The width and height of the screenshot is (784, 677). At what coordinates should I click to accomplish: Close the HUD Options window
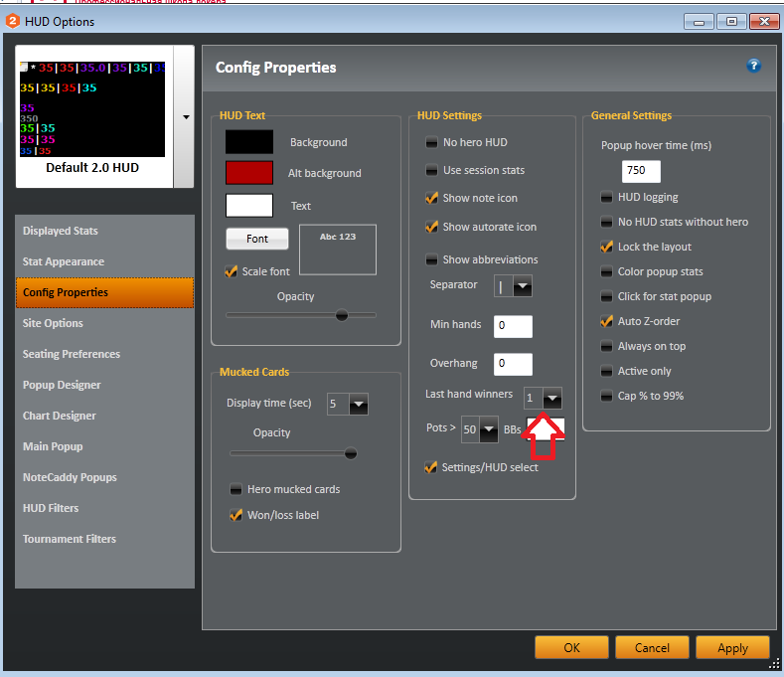(764, 22)
